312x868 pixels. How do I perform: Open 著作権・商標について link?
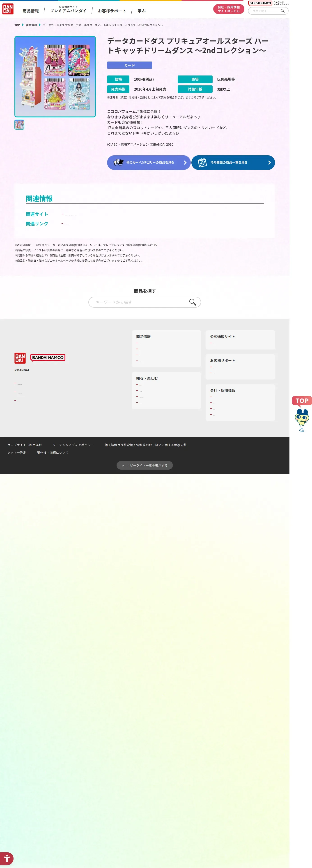(53, 452)
